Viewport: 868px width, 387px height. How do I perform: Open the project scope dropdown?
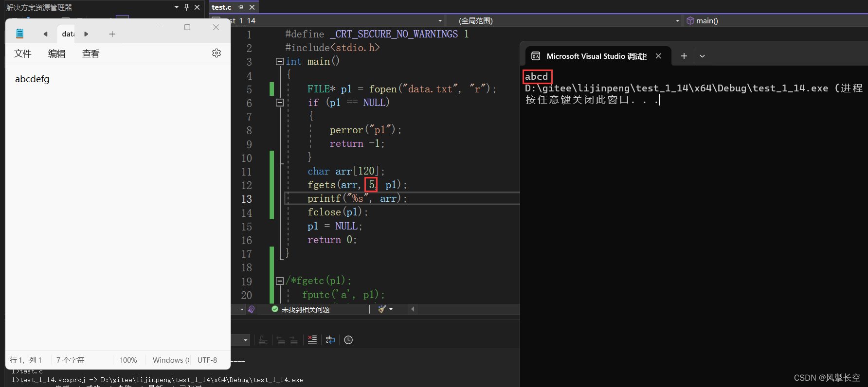tap(440, 20)
